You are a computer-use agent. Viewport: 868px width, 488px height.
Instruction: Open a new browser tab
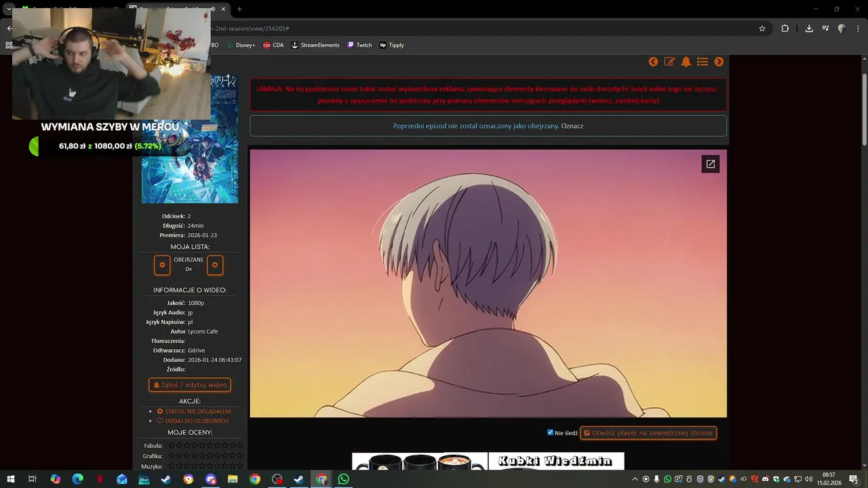point(239,9)
